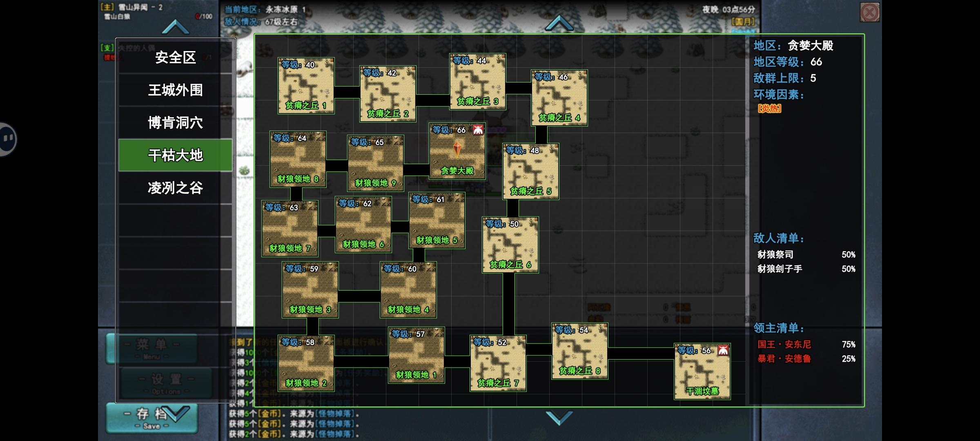Click the red close X icon
The height and width of the screenshot is (441, 980).
click(x=869, y=12)
